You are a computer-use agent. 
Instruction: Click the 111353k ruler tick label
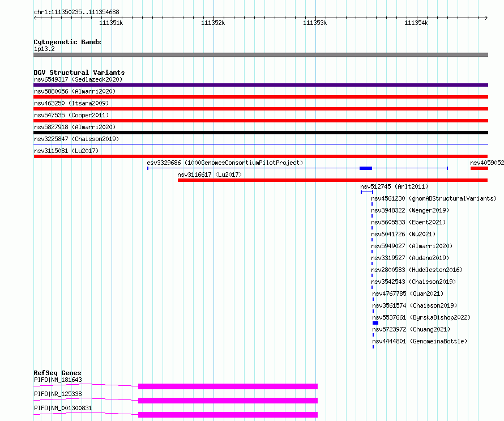tap(315, 23)
